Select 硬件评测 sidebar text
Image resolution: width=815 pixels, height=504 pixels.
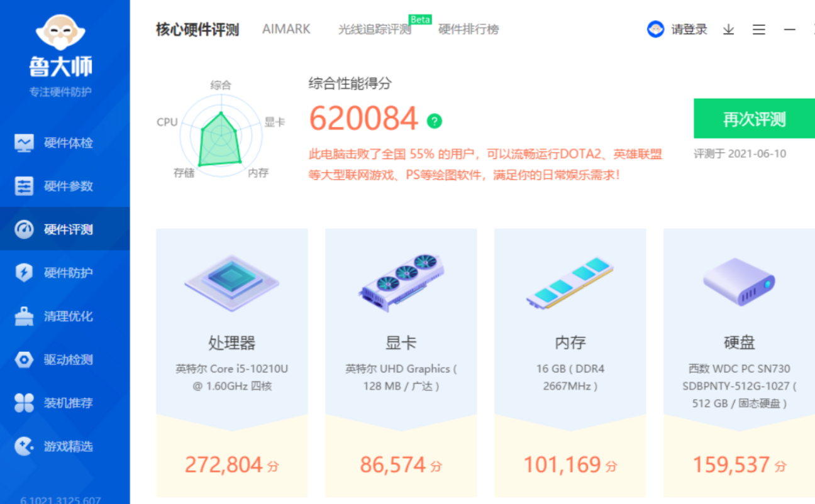tap(69, 229)
